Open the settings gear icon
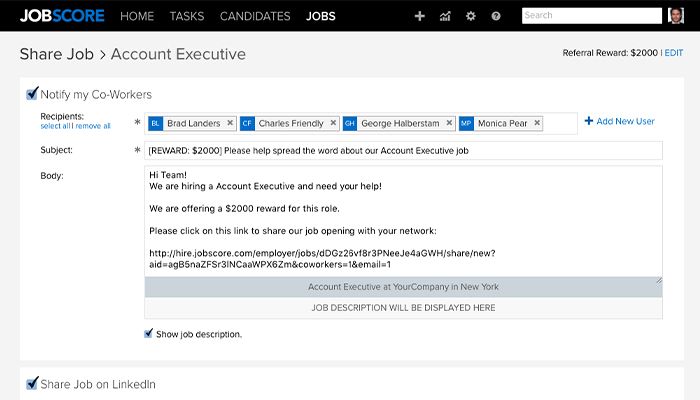The height and width of the screenshot is (400, 700). pyautogui.click(x=471, y=16)
